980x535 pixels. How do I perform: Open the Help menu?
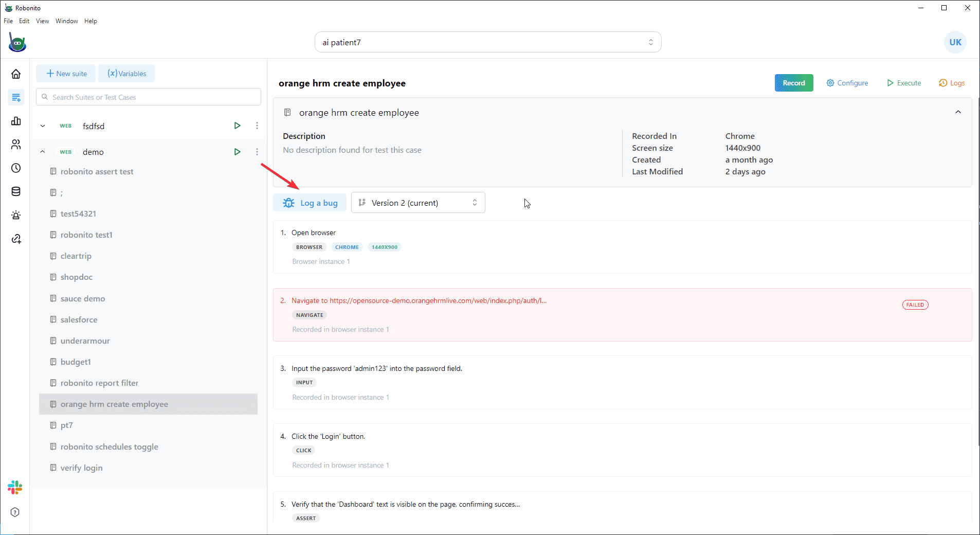point(90,21)
